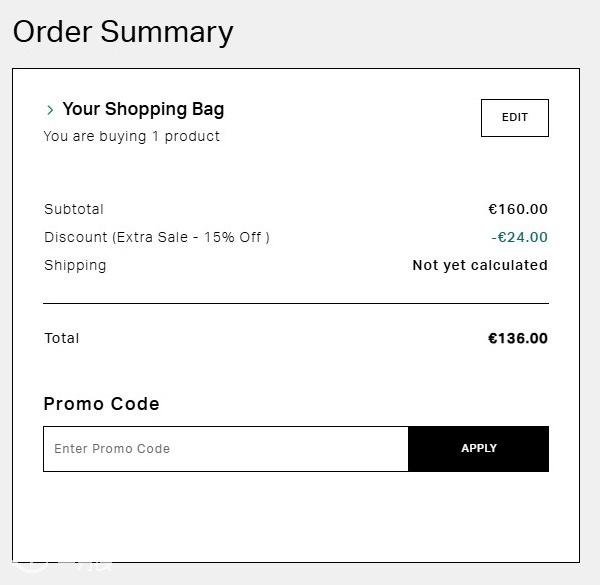
Task: Click the '15% Off' text in discount row
Action: pos(233,237)
